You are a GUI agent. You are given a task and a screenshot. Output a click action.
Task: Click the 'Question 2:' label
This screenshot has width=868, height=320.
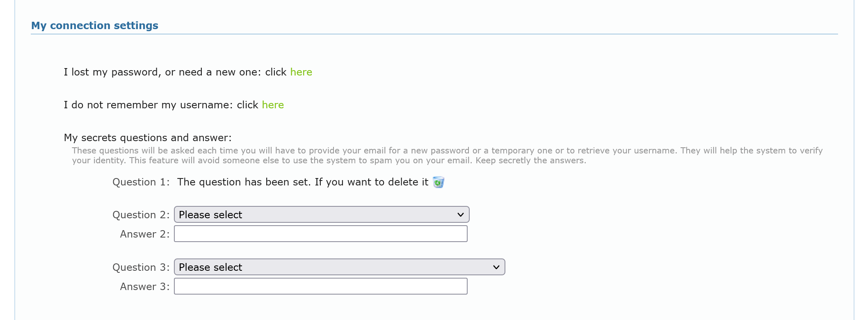[141, 215]
